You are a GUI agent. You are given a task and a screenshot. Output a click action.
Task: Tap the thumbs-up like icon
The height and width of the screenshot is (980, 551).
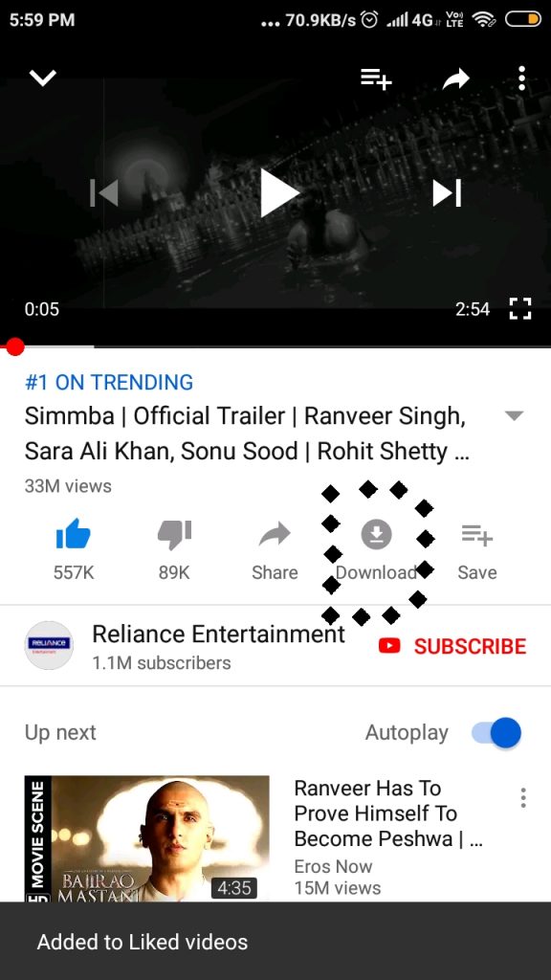click(73, 534)
